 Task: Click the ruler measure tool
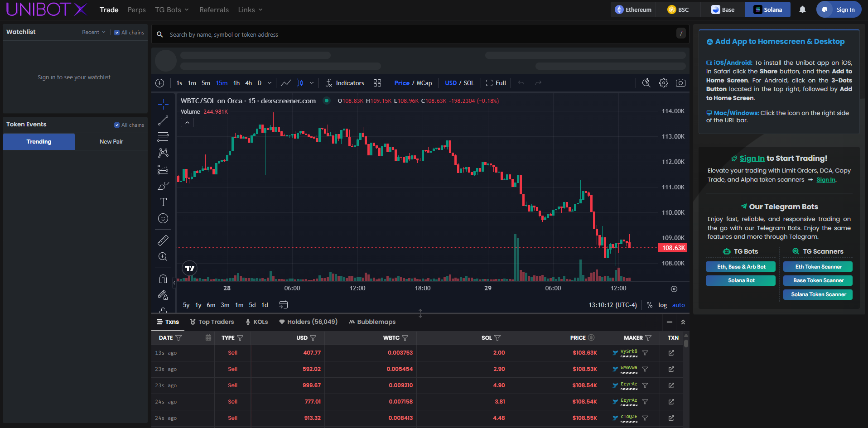[163, 240]
